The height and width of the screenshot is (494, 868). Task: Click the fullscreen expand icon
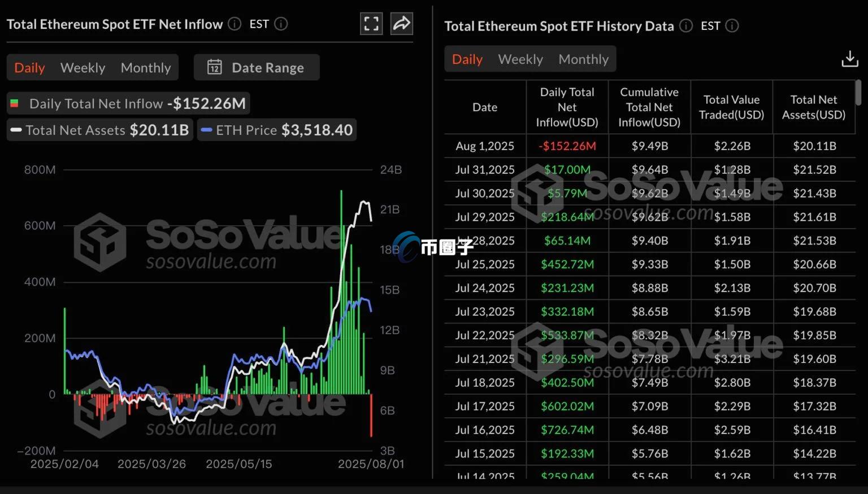(x=371, y=23)
